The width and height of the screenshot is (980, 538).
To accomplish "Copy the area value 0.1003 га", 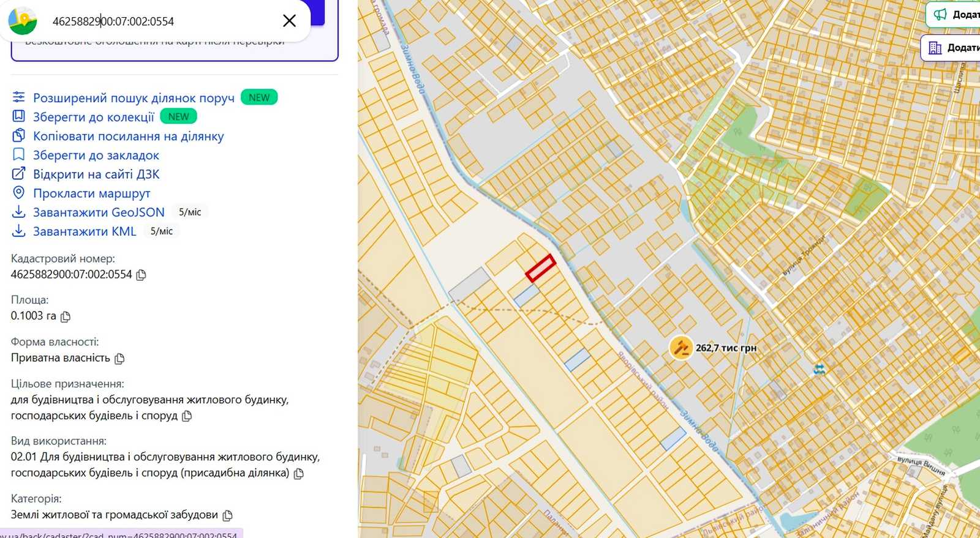I will tap(66, 316).
